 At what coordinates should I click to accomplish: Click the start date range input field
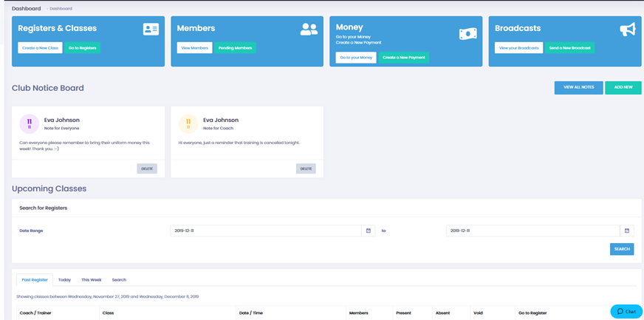point(265,231)
